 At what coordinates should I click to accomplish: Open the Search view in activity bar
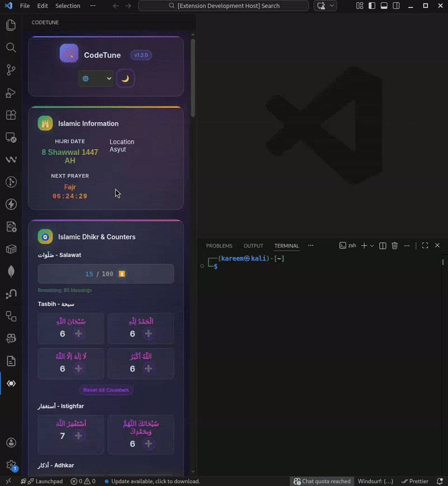pyautogui.click(x=11, y=48)
